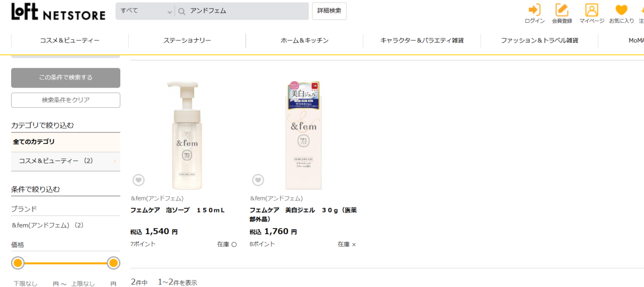The width and height of the screenshot is (644, 287).
Task: Click the price range slider track
Action: (65, 263)
